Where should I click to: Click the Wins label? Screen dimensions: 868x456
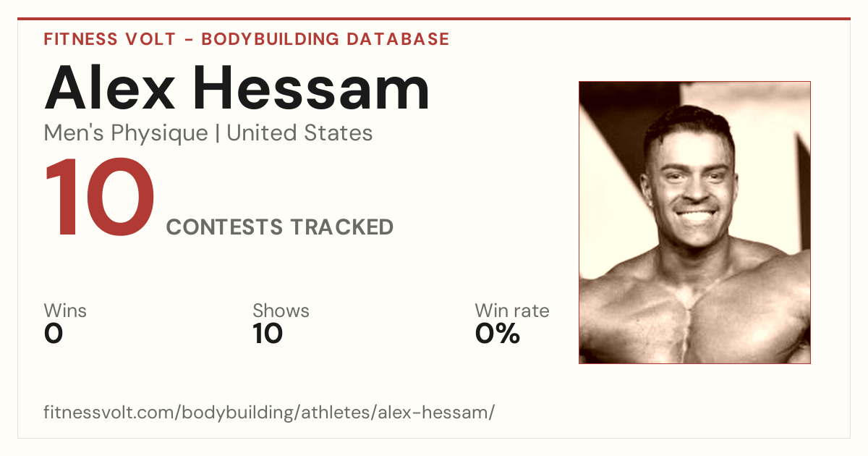pyautogui.click(x=65, y=311)
